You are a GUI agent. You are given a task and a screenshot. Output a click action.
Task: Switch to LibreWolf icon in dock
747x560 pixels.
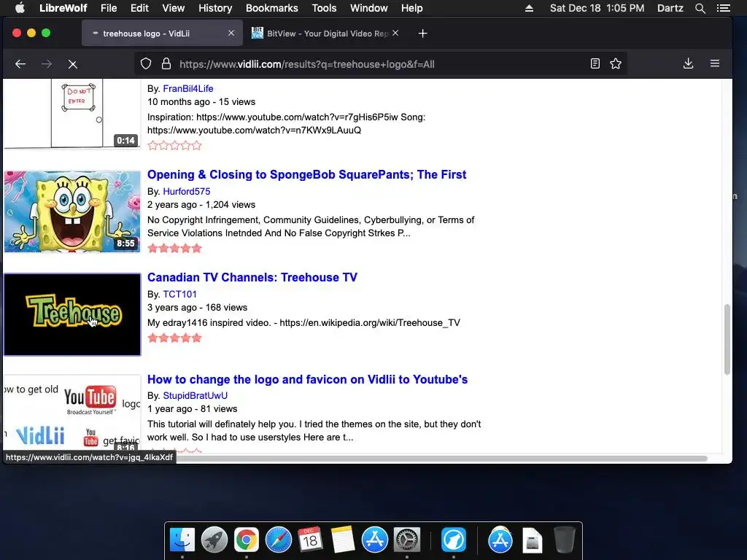click(x=454, y=540)
